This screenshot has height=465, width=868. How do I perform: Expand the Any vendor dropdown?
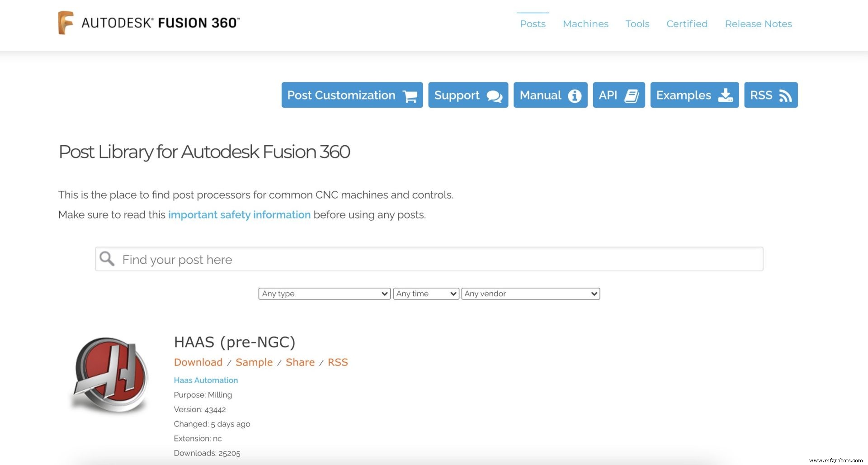(x=530, y=294)
